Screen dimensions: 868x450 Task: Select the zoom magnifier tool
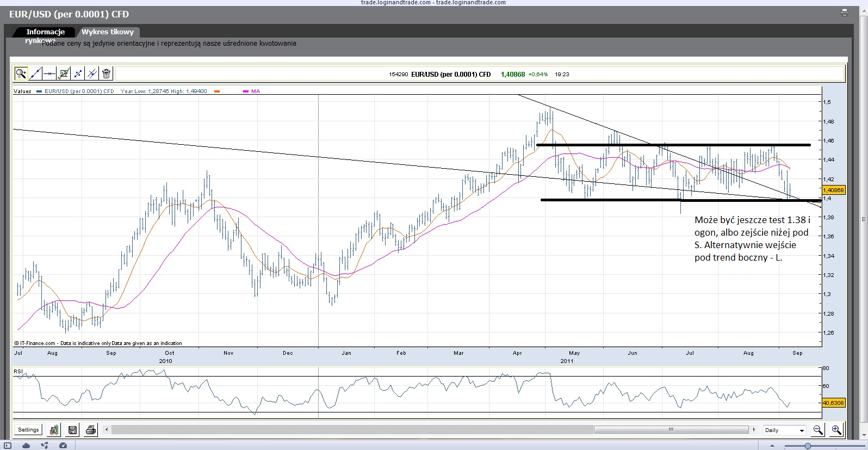click(21, 73)
